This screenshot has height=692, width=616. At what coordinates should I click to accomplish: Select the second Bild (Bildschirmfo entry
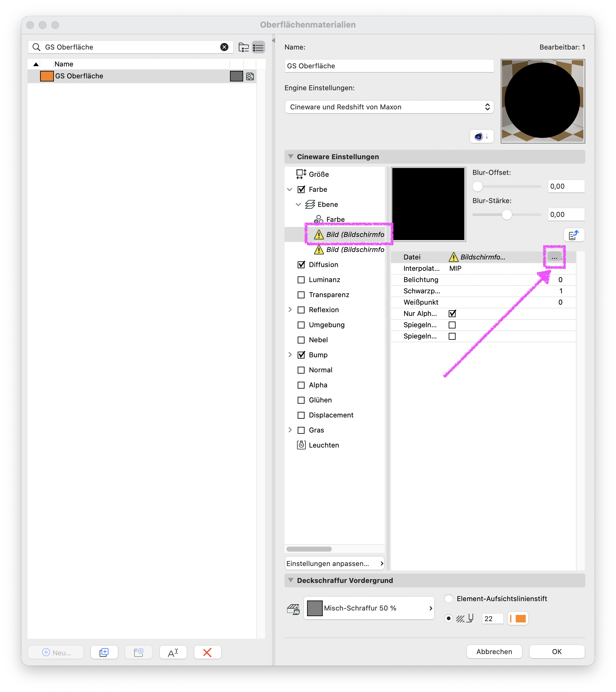(349, 249)
